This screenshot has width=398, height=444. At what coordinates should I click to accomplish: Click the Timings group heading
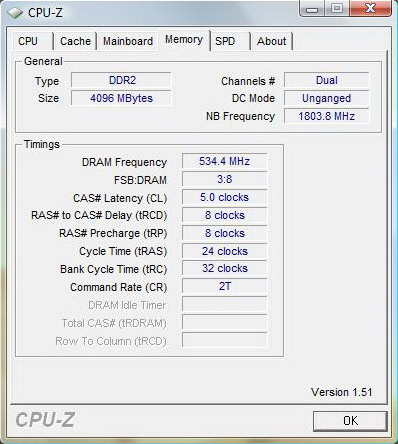(x=42, y=144)
